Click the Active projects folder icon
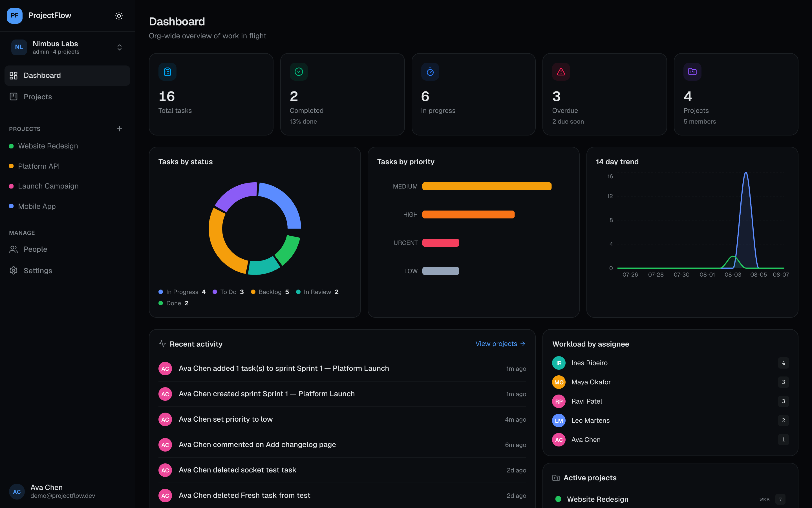 click(556, 478)
